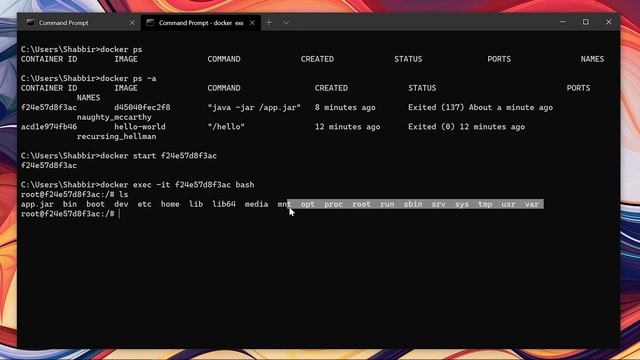The width and height of the screenshot is (640, 360).
Task: Click the "/hello" command text
Action: tap(226, 127)
